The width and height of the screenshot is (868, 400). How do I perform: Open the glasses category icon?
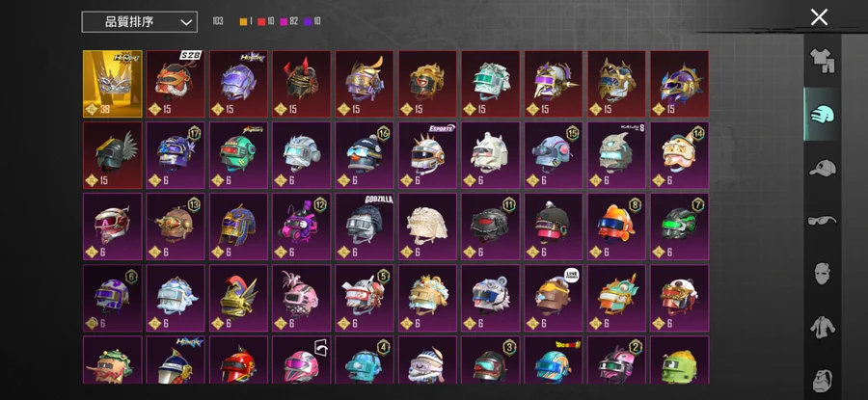(822, 222)
